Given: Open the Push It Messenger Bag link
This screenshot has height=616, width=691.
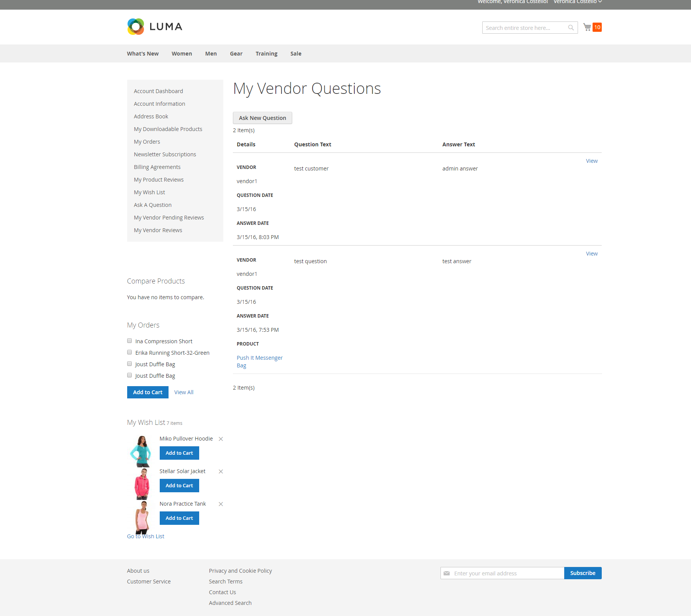Looking at the screenshot, I should pyautogui.click(x=260, y=362).
